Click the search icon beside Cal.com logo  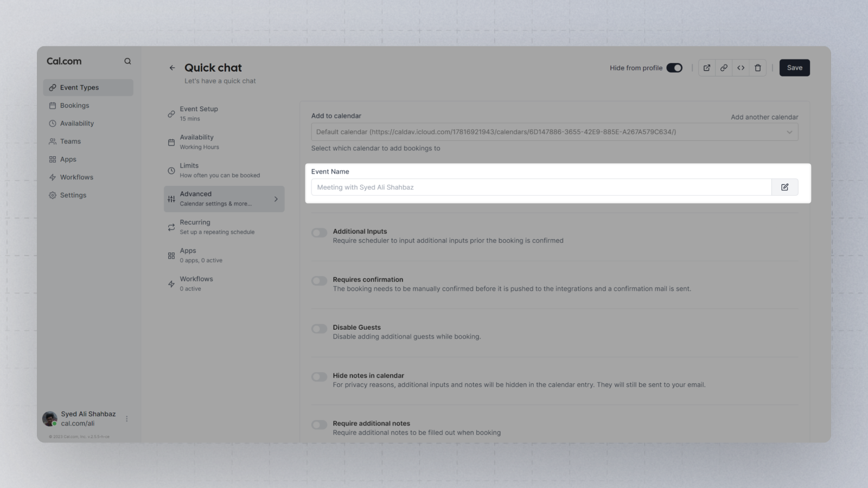[127, 61]
